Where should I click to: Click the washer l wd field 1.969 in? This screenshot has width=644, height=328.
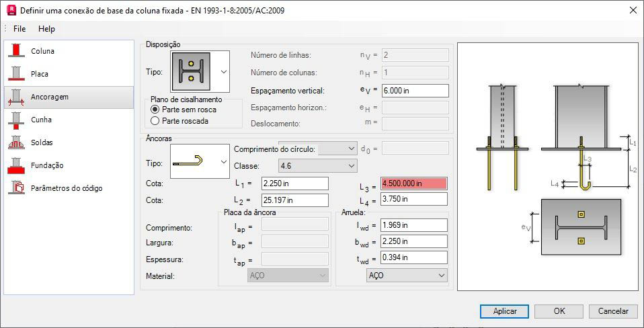[414, 225]
